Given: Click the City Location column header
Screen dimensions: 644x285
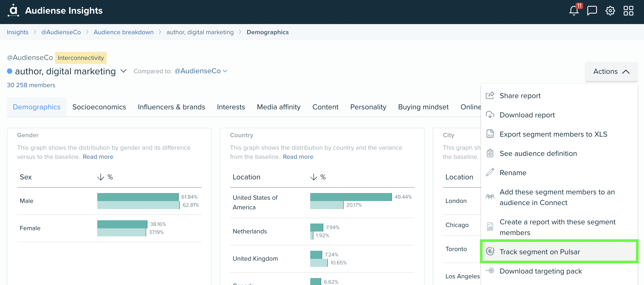Looking at the screenshot, I should click(459, 177).
